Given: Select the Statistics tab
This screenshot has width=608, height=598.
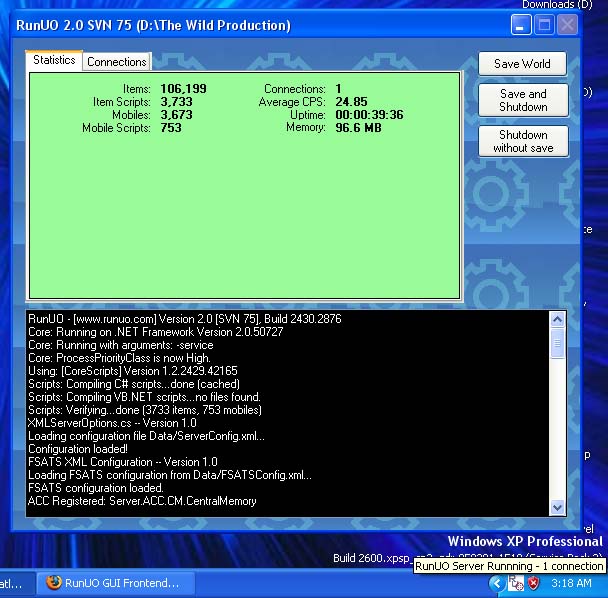Looking at the screenshot, I should (x=54, y=60).
